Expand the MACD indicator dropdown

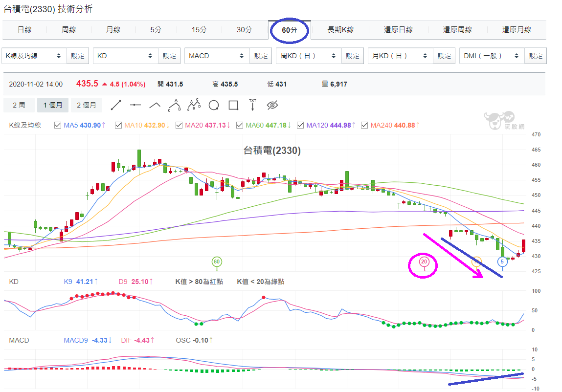pos(217,56)
